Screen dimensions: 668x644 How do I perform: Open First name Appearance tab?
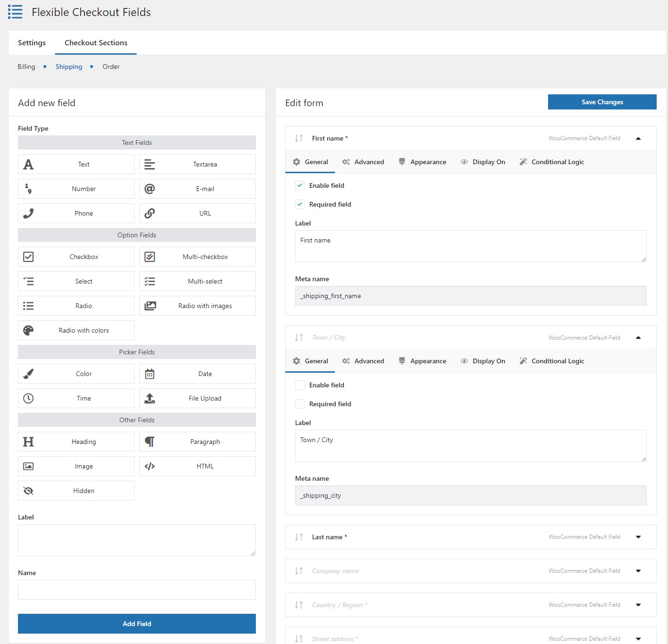coord(422,162)
